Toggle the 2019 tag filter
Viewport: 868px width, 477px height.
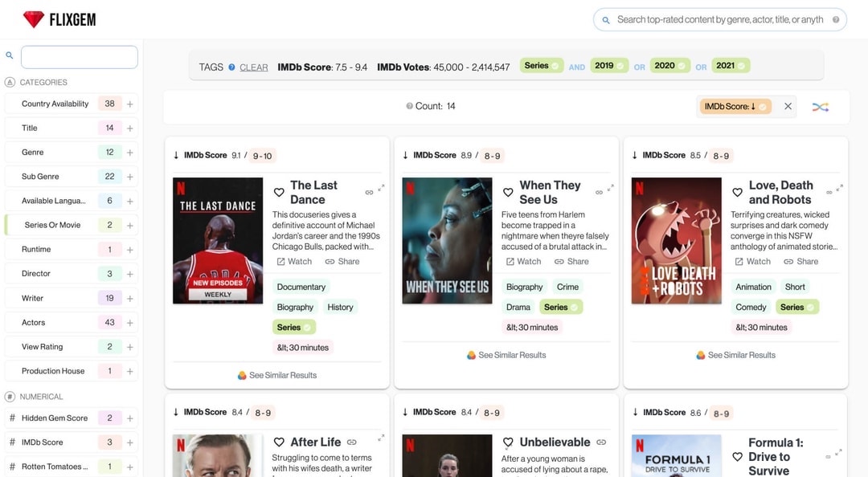[609, 65]
